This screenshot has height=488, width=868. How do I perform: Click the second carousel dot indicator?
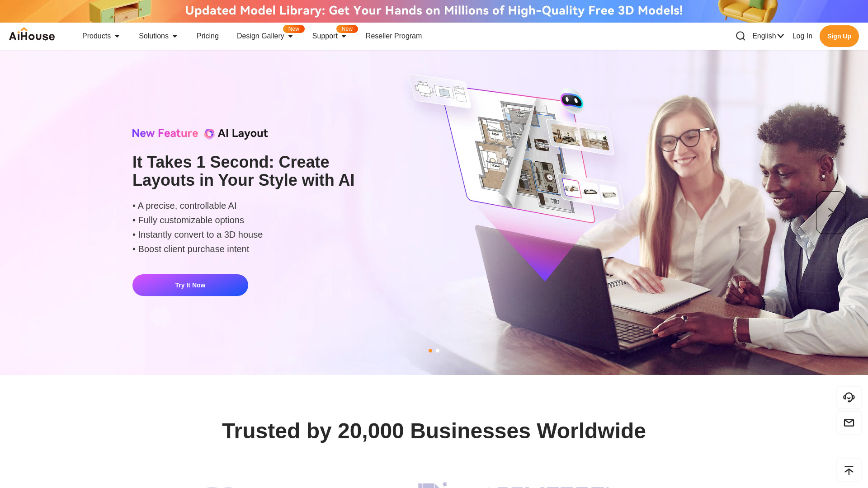pyautogui.click(x=438, y=350)
